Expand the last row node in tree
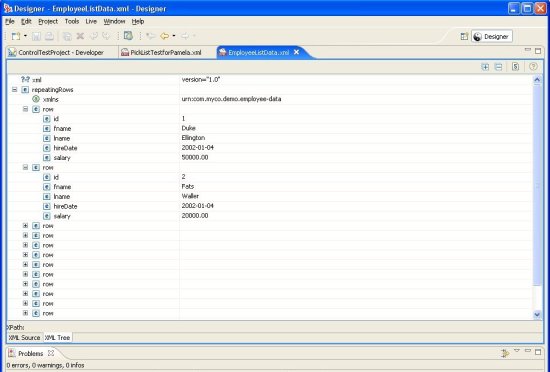550x372 pixels. coord(25,313)
